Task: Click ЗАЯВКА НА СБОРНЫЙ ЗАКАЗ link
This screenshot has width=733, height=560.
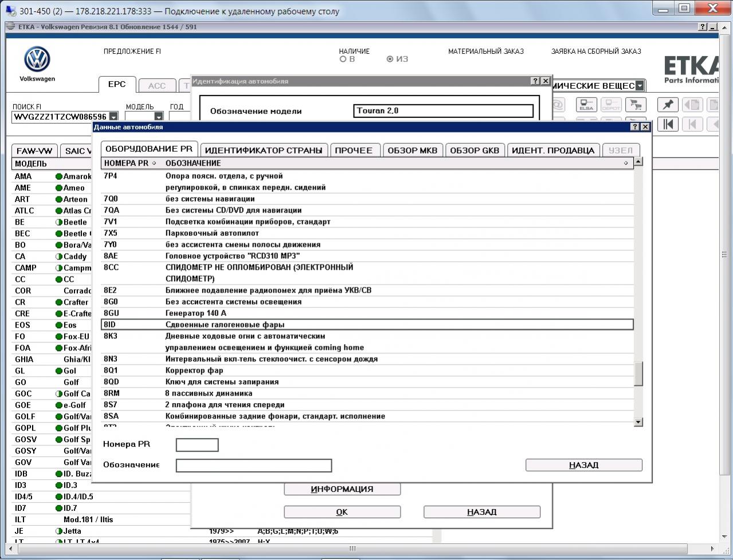Action: pyautogui.click(x=596, y=51)
